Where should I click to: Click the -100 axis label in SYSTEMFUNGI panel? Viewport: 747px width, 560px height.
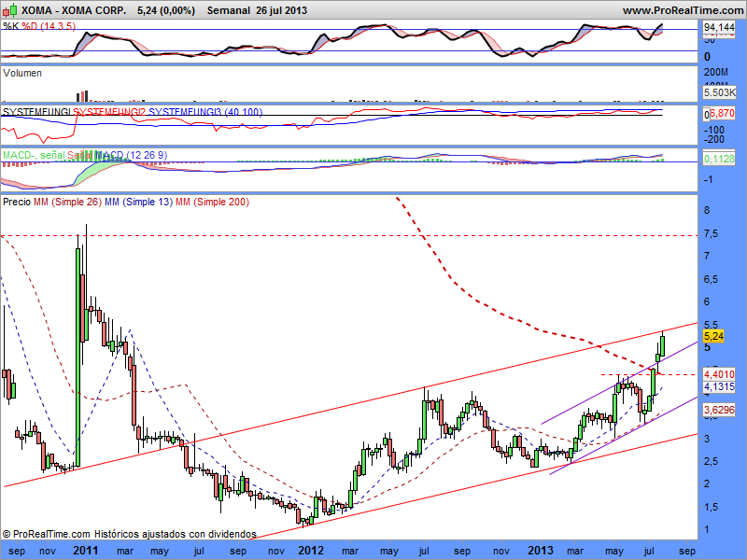714,130
